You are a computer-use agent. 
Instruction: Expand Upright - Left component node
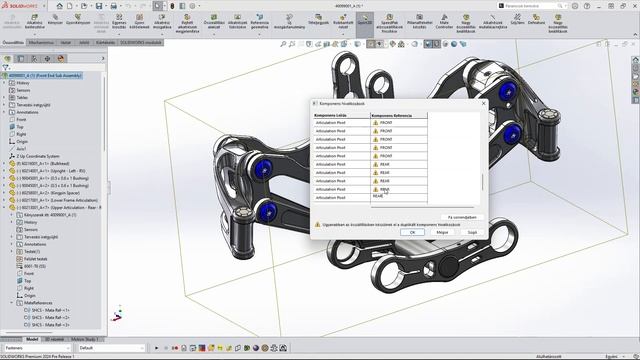[4, 171]
